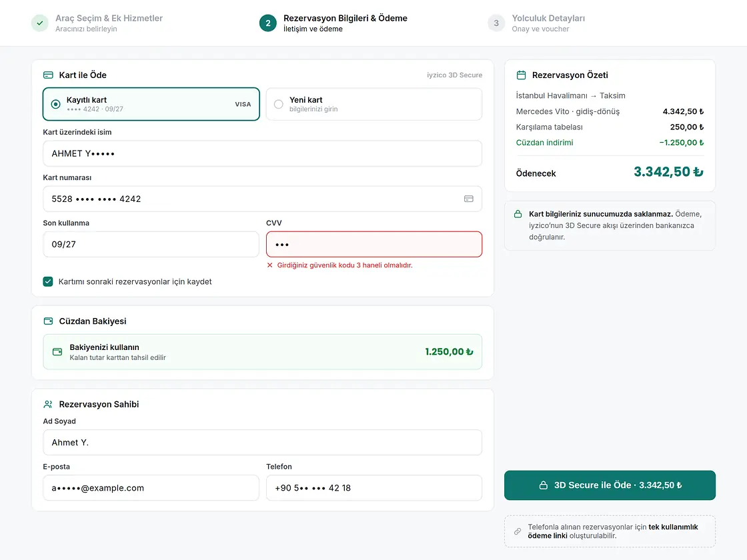
Task: Toggle the Bakiyenizi kullanın wallet option
Action: (263, 352)
